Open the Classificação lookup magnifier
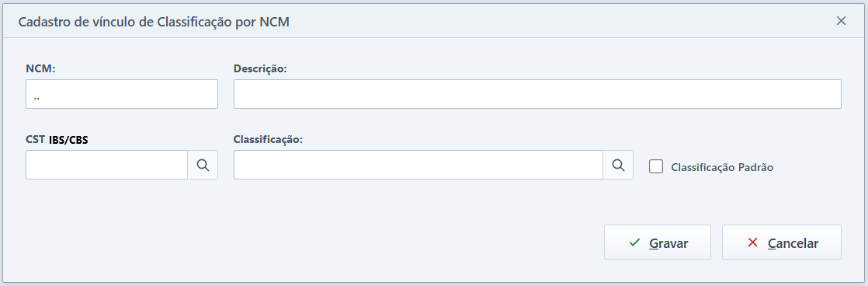Image resolution: width=868 pixels, height=286 pixels. point(618,165)
